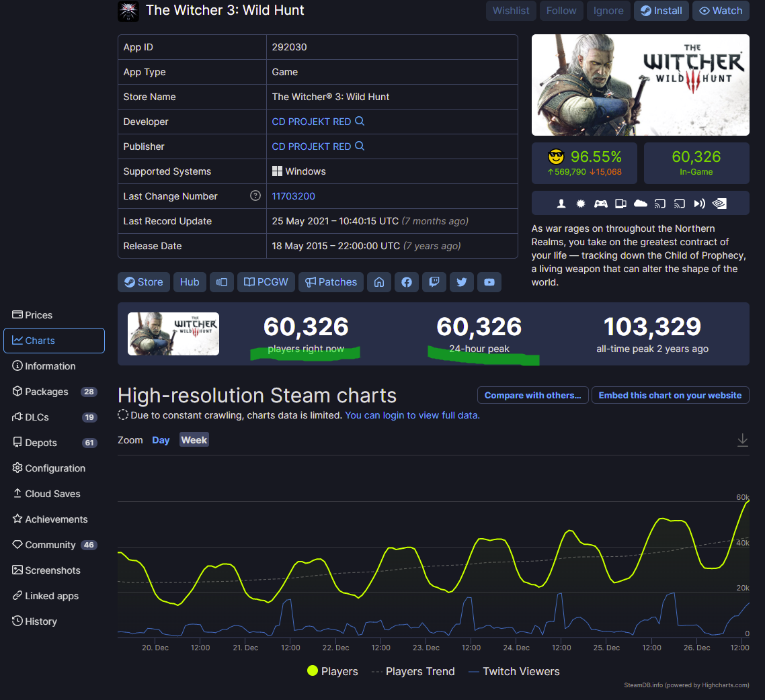765x700 pixels.
Task: Open the game's Twitch page
Action: click(434, 282)
